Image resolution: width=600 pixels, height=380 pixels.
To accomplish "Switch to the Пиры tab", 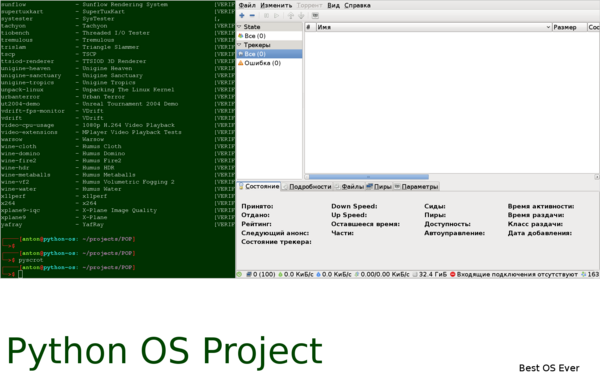I will (379, 186).
